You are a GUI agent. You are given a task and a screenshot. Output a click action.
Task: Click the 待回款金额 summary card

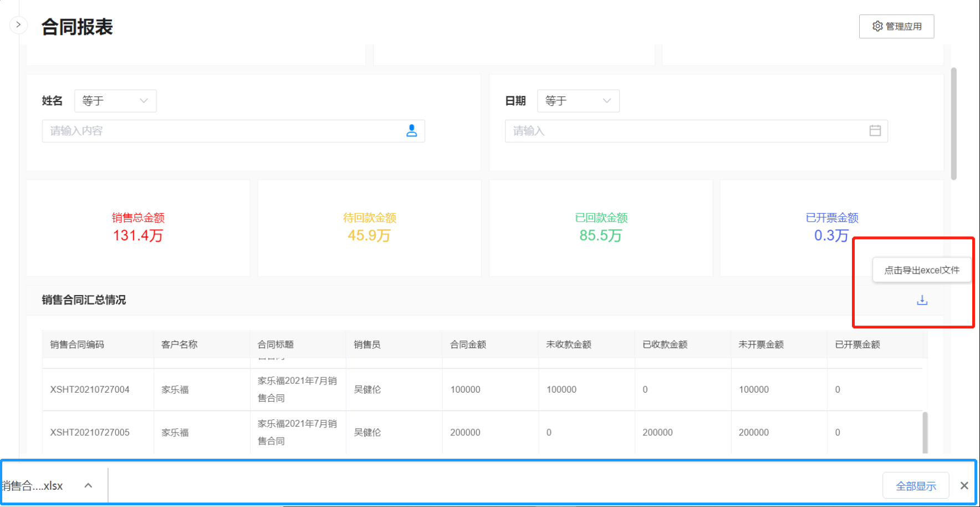(x=369, y=228)
